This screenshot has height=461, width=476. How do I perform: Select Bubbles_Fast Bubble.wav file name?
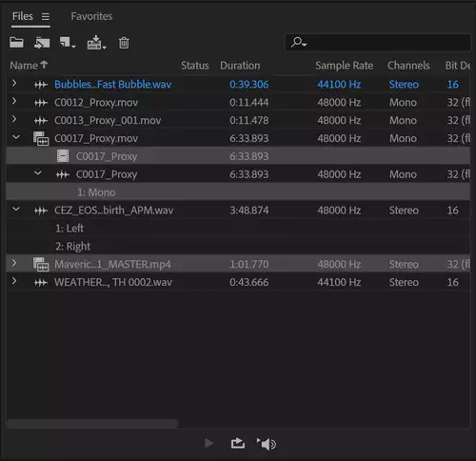[112, 85]
